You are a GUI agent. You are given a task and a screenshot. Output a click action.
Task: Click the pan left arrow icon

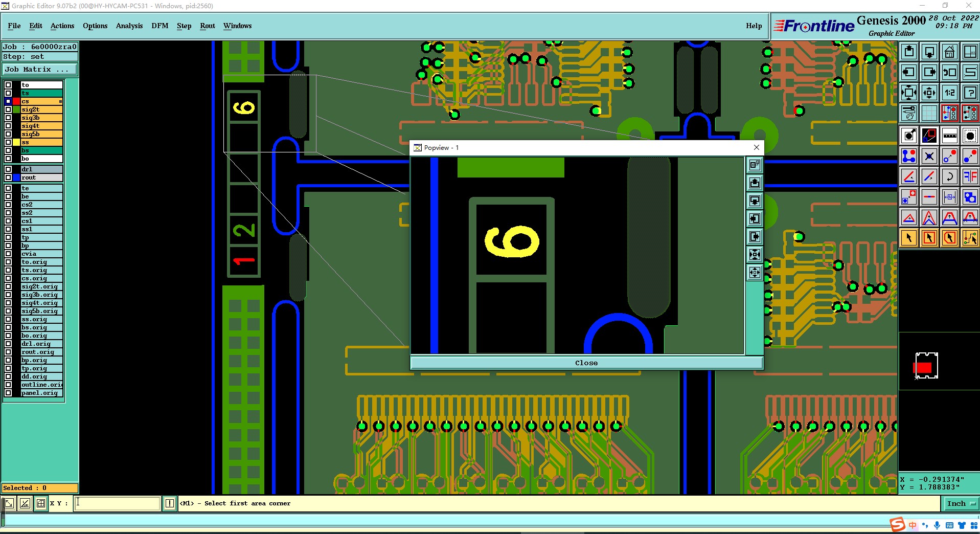(x=909, y=72)
